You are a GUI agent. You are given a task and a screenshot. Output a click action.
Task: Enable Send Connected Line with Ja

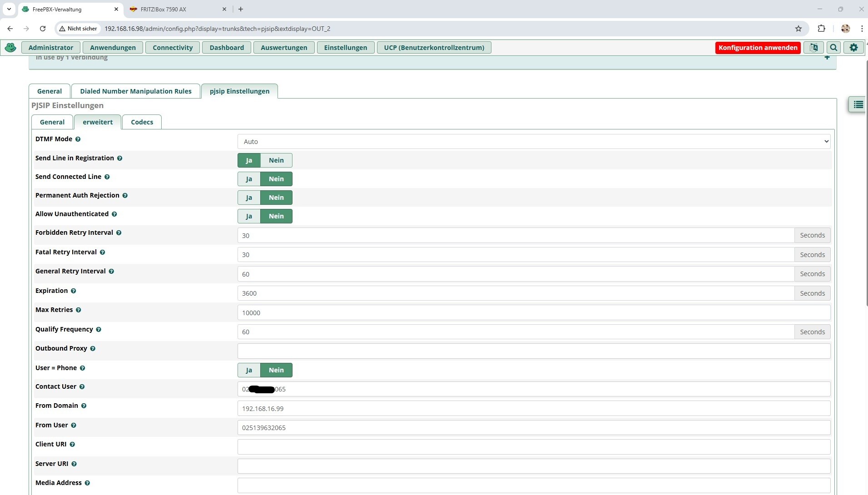tap(249, 179)
